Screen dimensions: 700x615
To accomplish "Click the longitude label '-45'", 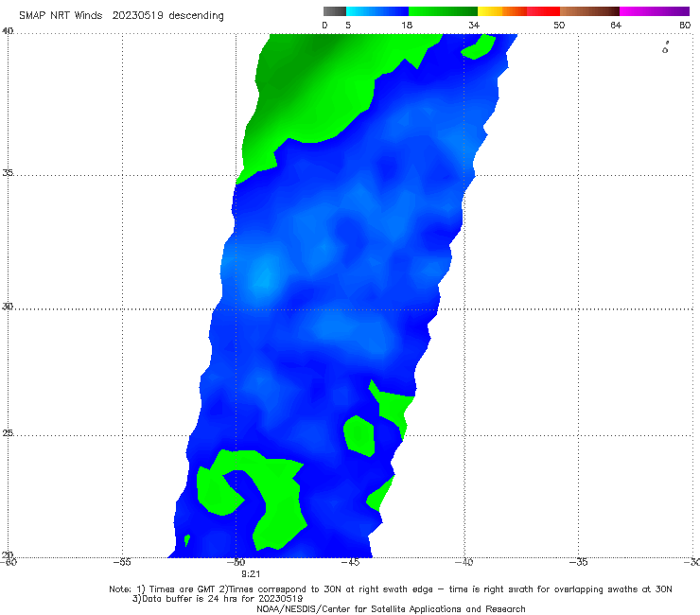I will tap(350, 562).
